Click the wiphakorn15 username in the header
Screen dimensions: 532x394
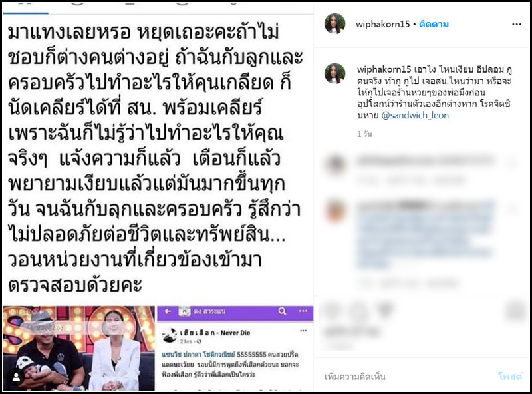click(383, 24)
